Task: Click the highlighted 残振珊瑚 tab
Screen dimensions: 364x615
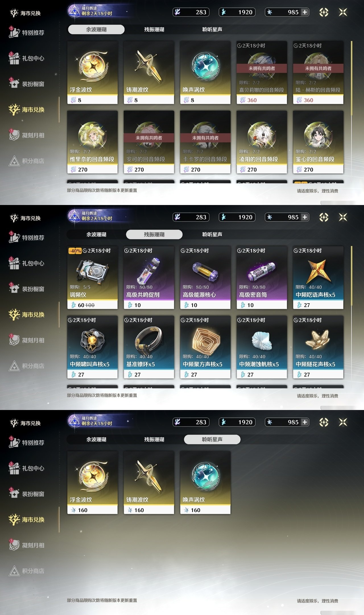Action: [x=154, y=234]
